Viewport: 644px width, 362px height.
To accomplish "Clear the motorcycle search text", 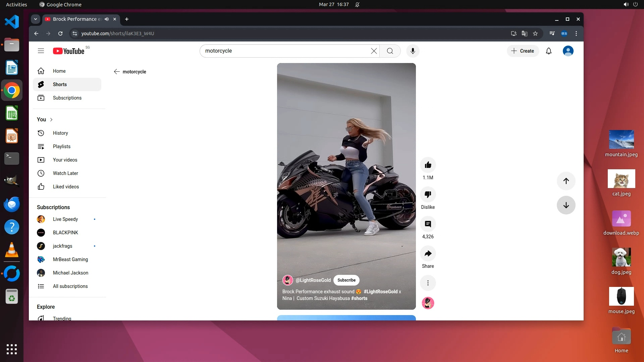I will pyautogui.click(x=374, y=51).
